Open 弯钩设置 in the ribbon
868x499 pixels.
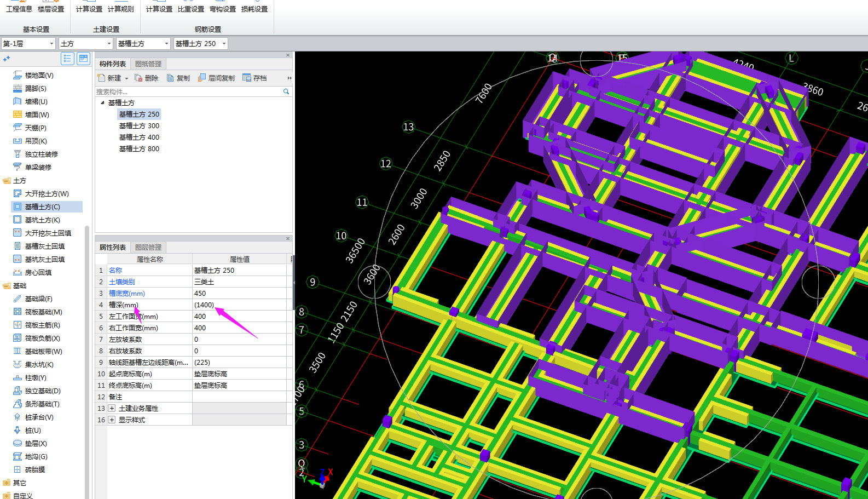(x=223, y=9)
